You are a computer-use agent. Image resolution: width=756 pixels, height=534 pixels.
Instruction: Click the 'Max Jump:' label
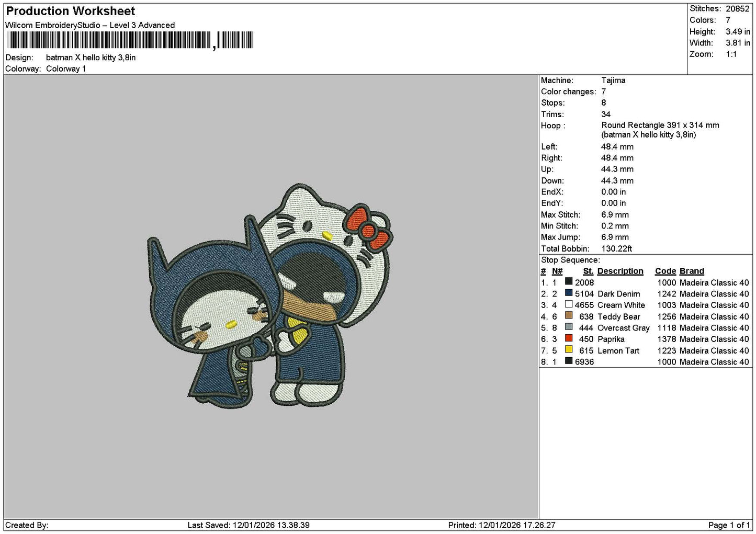pyautogui.click(x=560, y=237)
